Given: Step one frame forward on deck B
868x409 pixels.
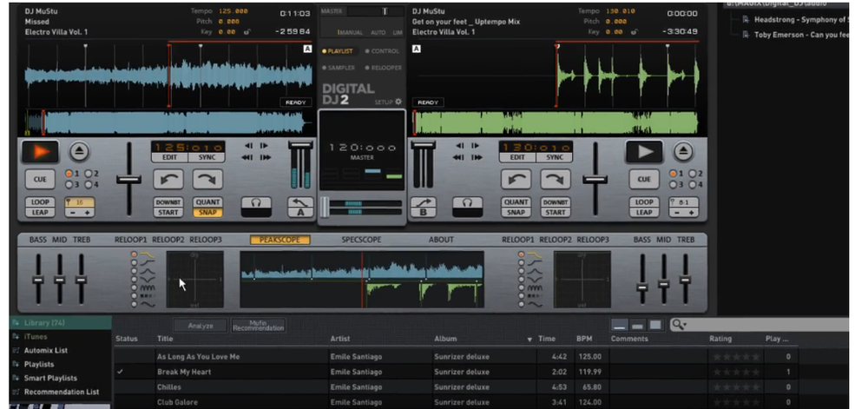Looking at the screenshot, I should click(475, 146).
